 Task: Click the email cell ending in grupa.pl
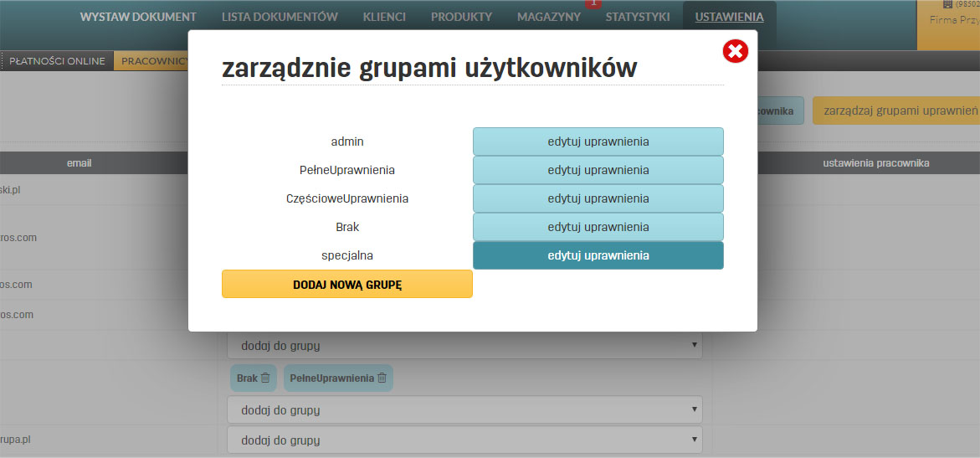tap(15, 440)
